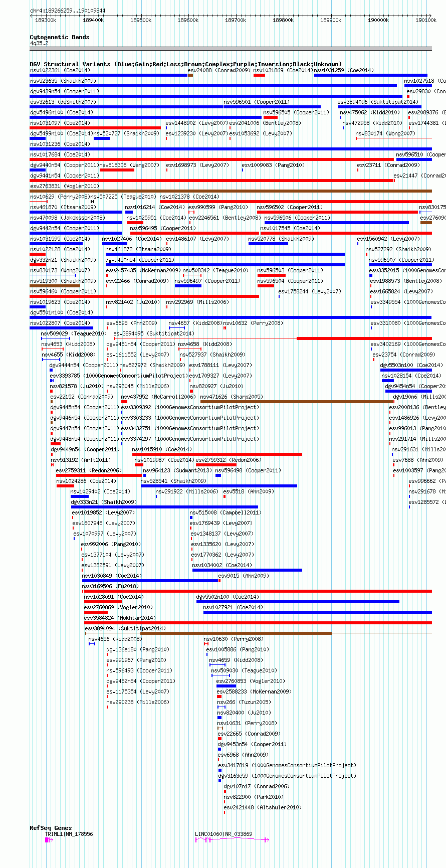
Task: Select variant nsv461872 (Itsara2009) label
Action: point(138,249)
